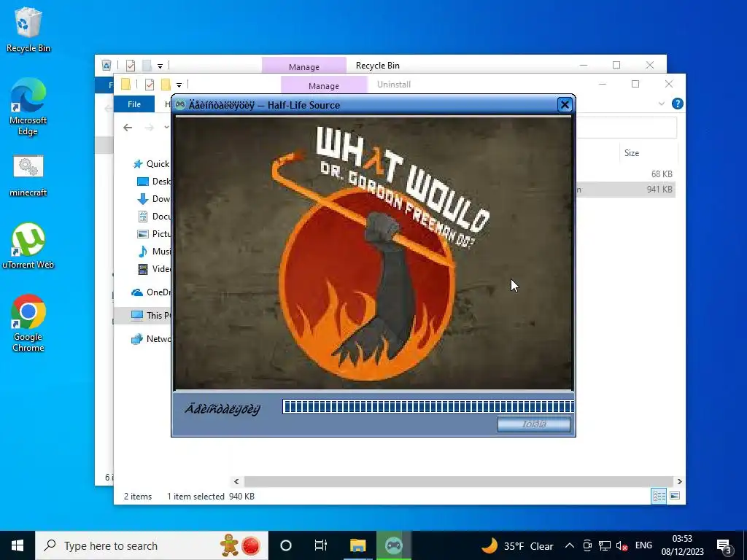
Task: Click the Meet Now tray icon
Action: 587,545
